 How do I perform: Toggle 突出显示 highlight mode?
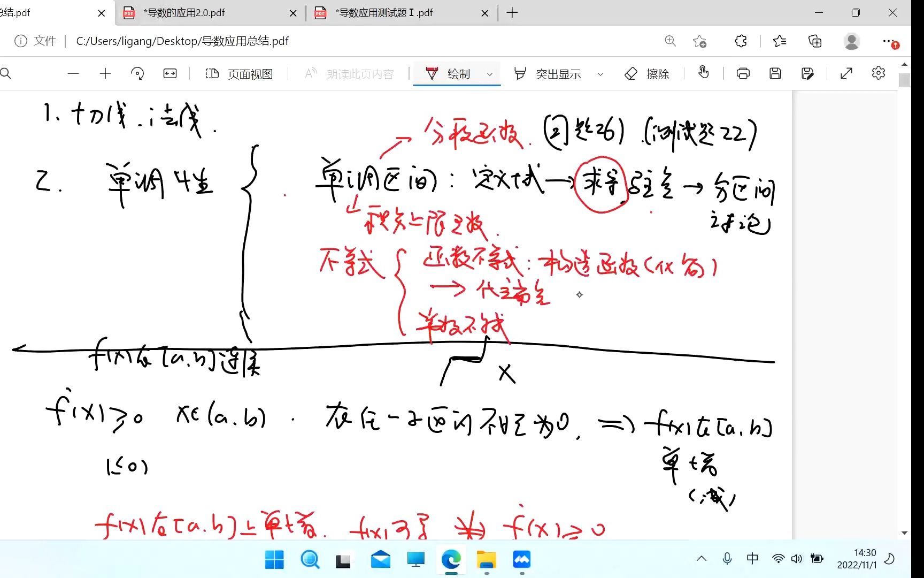tap(551, 73)
